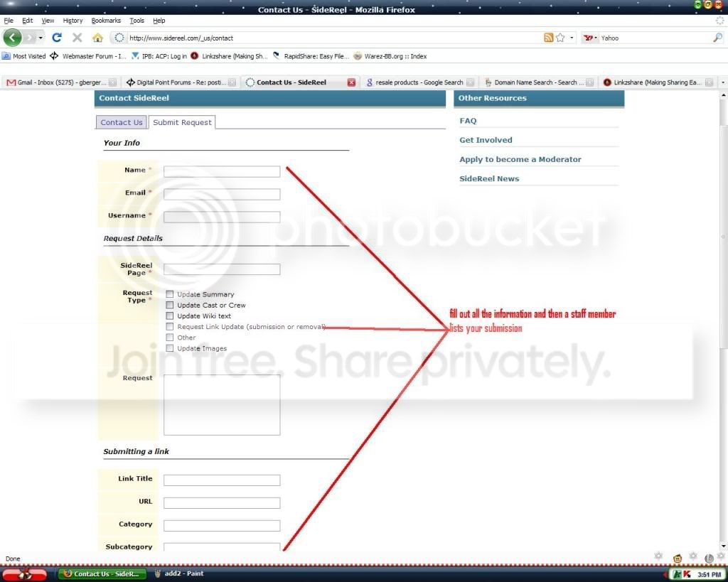This screenshot has height=582, width=728.
Task: Select the Submit Request form tab
Action: point(182,122)
